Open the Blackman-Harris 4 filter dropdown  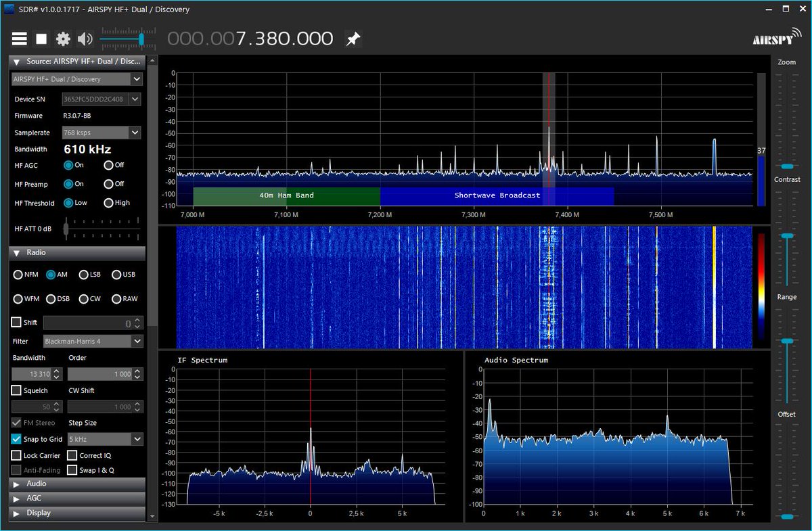[x=93, y=342]
